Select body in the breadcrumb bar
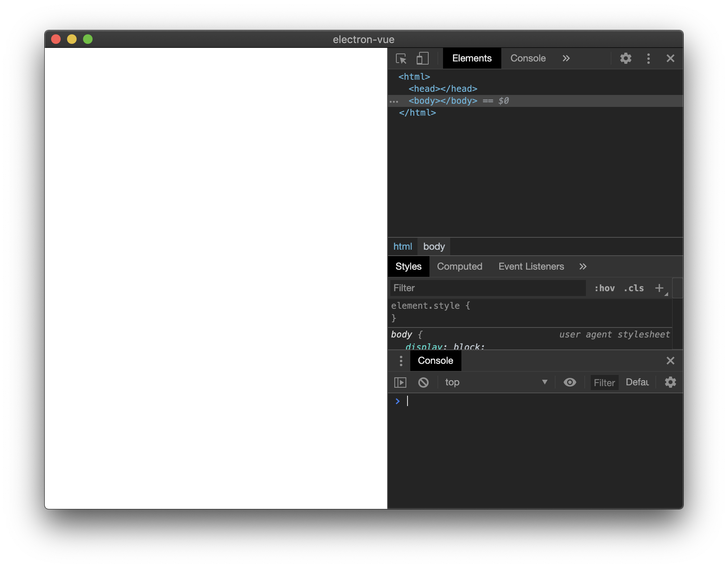This screenshot has height=568, width=728. click(x=434, y=247)
